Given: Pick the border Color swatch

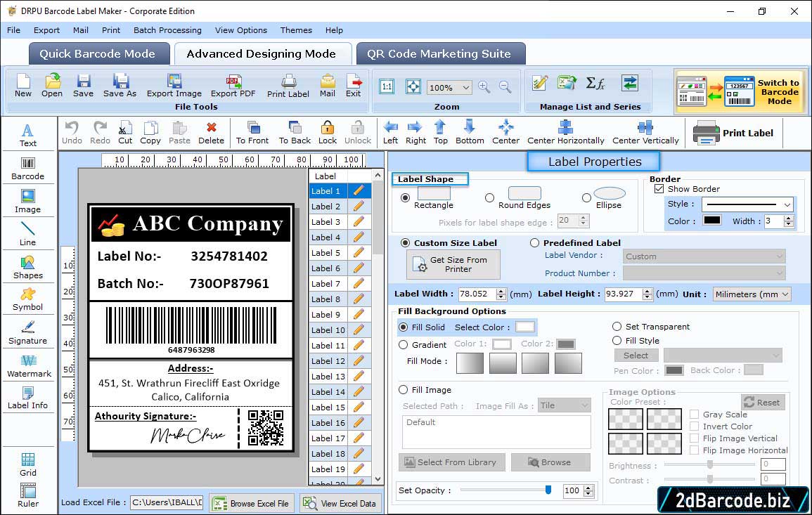Looking at the screenshot, I should (711, 220).
